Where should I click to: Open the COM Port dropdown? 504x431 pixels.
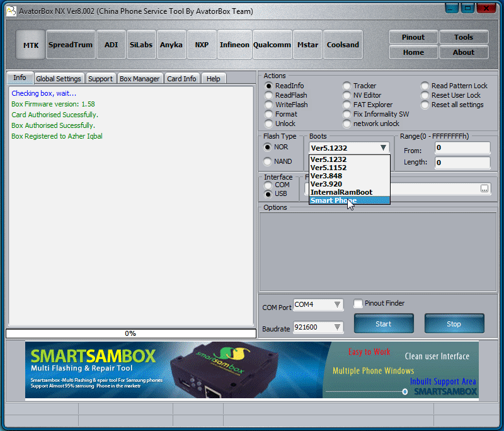point(318,304)
